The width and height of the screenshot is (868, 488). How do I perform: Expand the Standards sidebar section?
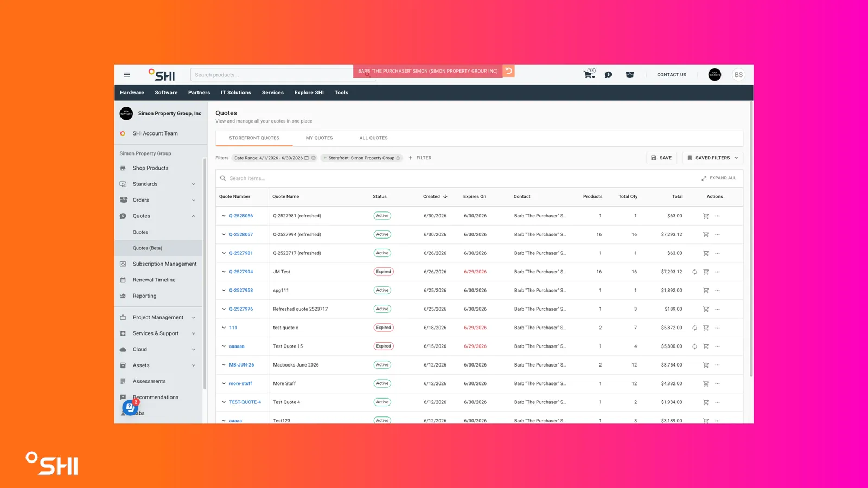194,184
